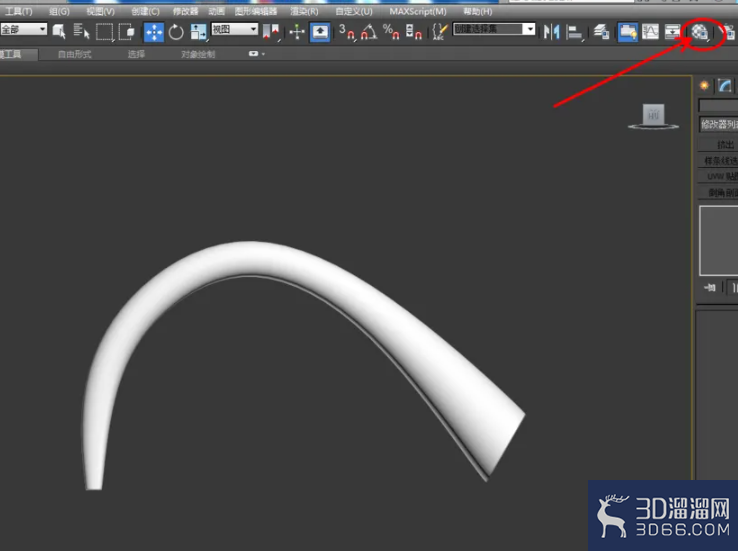Switch to the 对象绘制 ribbon tab

198,55
